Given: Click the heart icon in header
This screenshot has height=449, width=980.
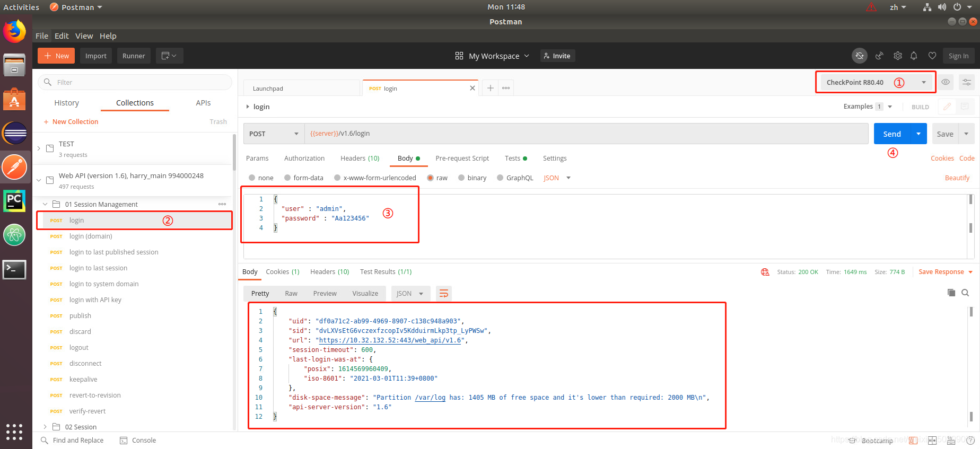Looking at the screenshot, I should pos(932,56).
